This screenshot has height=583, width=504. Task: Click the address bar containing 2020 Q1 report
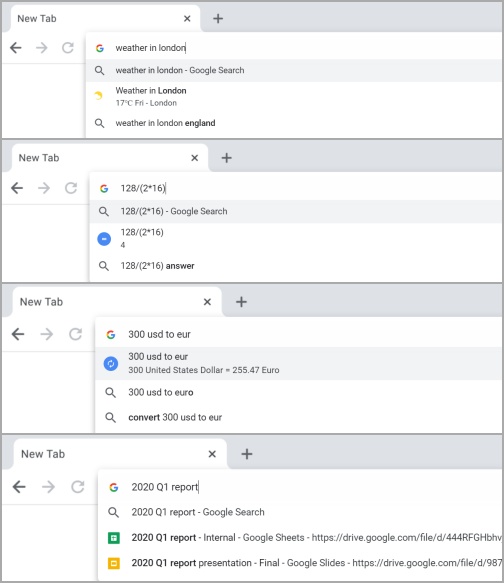(x=300, y=487)
